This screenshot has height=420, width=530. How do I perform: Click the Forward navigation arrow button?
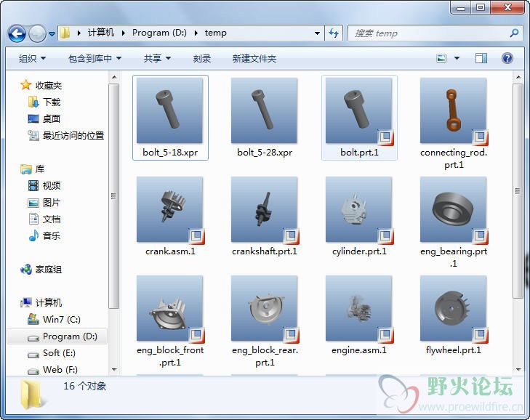[x=38, y=33]
